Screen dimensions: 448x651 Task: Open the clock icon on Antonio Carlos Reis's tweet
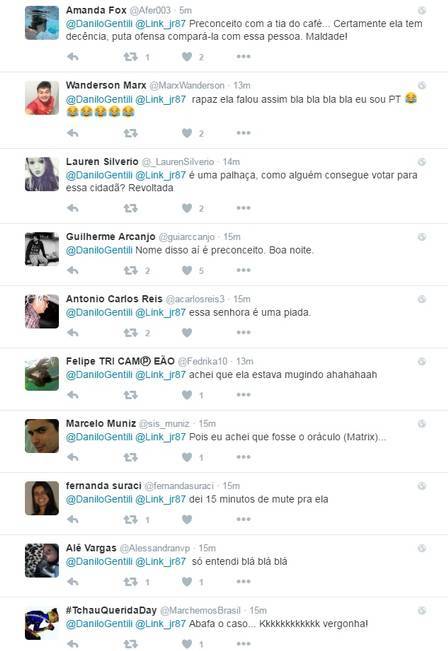[x=422, y=299]
